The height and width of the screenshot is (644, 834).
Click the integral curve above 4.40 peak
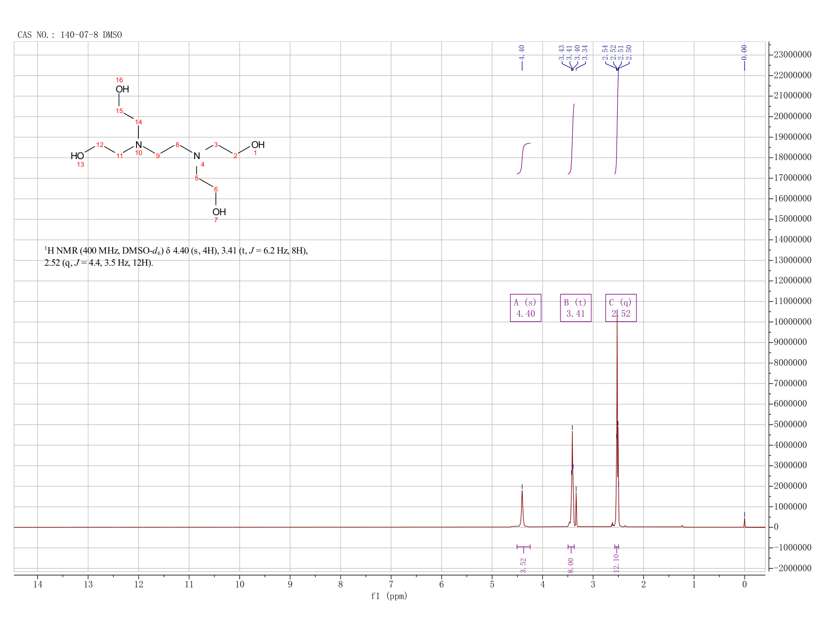(x=523, y=158)
